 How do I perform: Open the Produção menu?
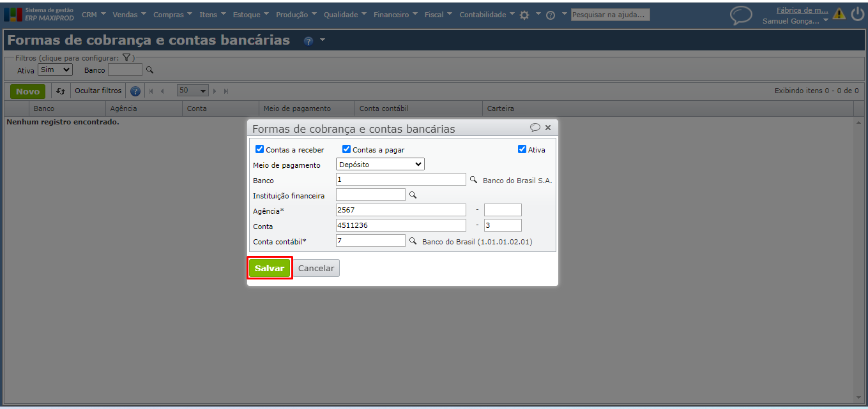point(296,15)
